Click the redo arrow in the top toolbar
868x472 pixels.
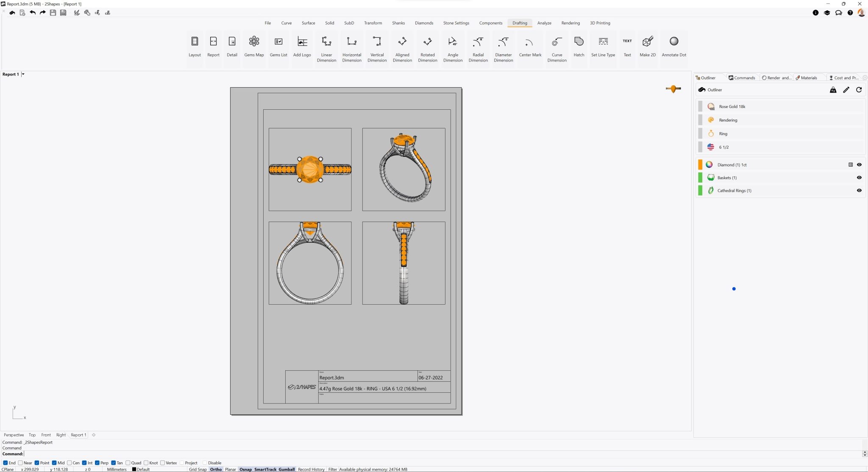click(x=43, y=13)
